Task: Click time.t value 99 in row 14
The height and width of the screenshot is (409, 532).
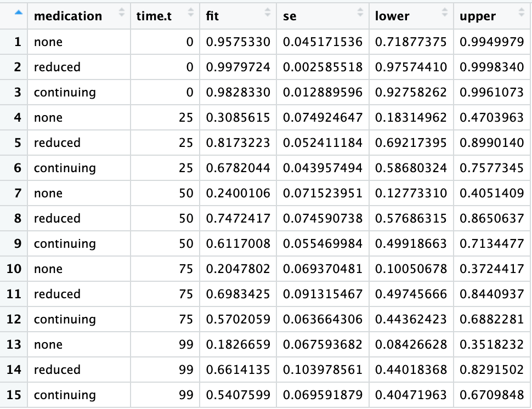Action: [186, 370]
